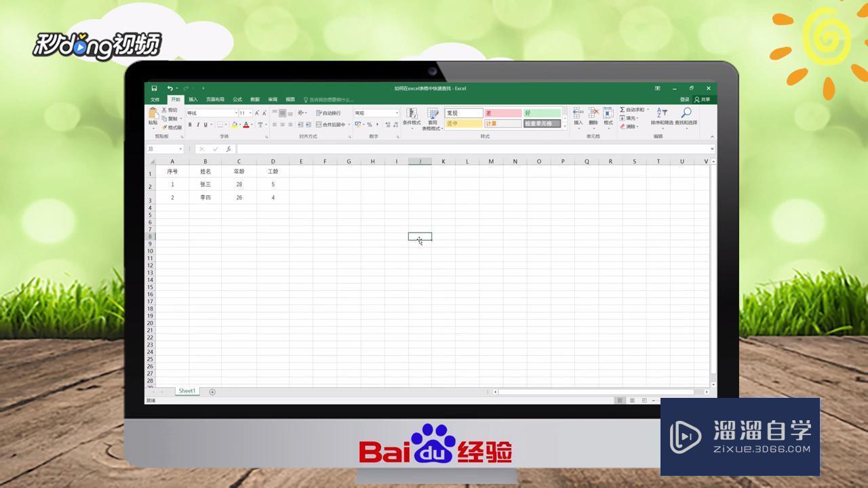Click the Copy (复制) button
The width and height of the screenshot is (868, 488).
pyautogui.click(x=170, y=119)
